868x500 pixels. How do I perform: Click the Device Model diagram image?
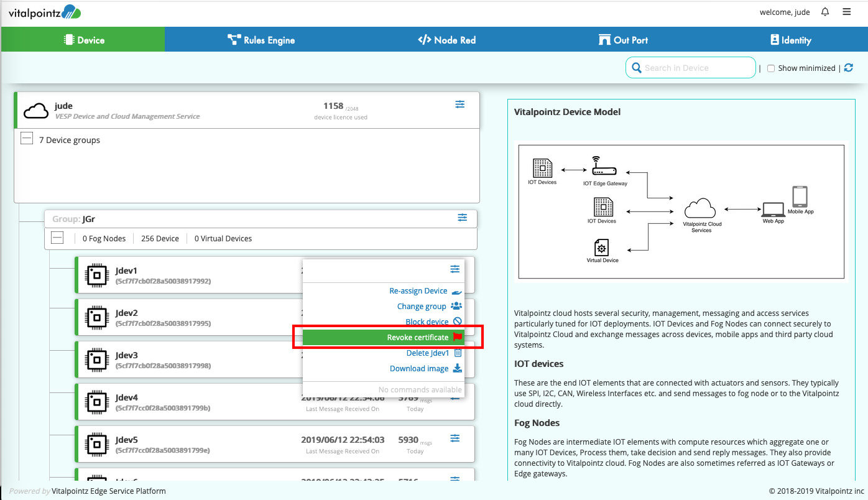click(681, 211)
